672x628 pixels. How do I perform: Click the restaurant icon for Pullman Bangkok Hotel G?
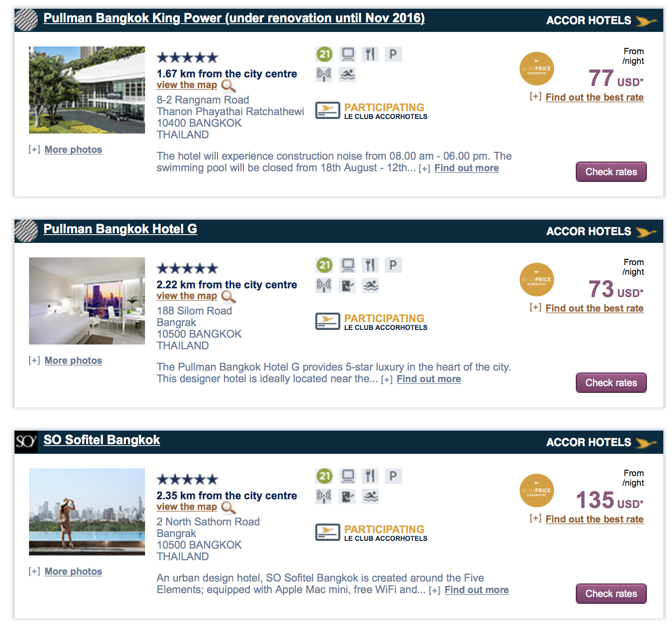coord(370,265)
